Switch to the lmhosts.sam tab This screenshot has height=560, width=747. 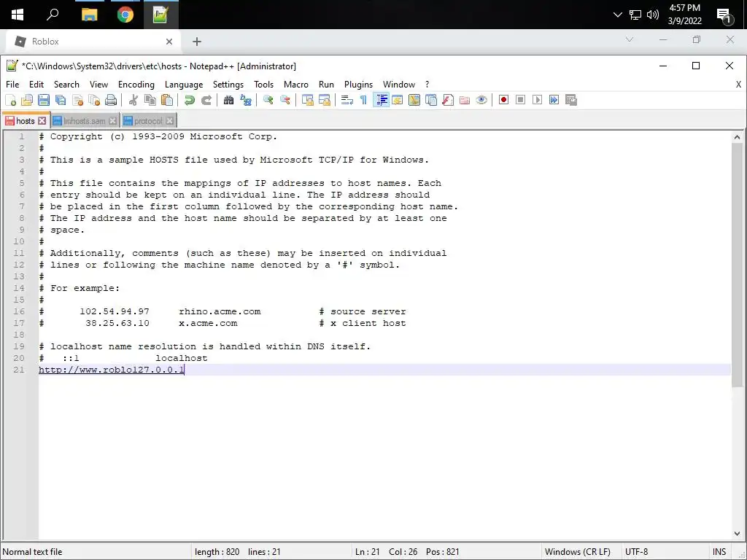tap(85, 121)
